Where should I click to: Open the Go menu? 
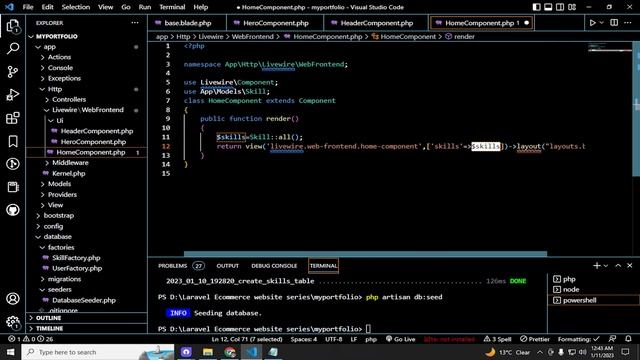pos(126,7)
